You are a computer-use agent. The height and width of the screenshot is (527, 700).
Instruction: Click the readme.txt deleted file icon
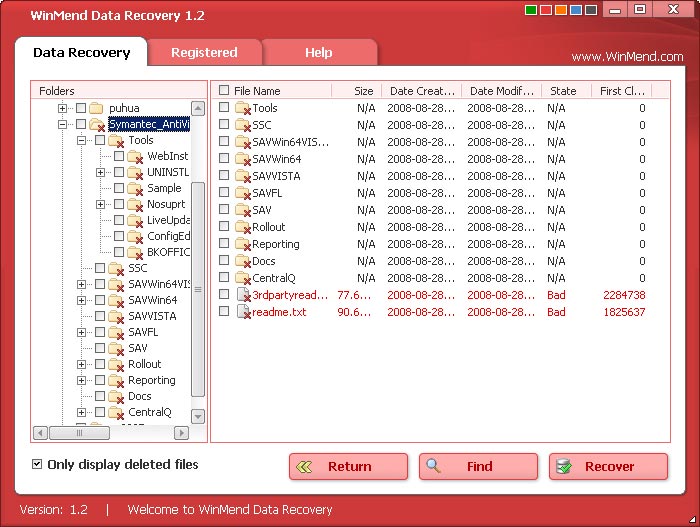243,312
